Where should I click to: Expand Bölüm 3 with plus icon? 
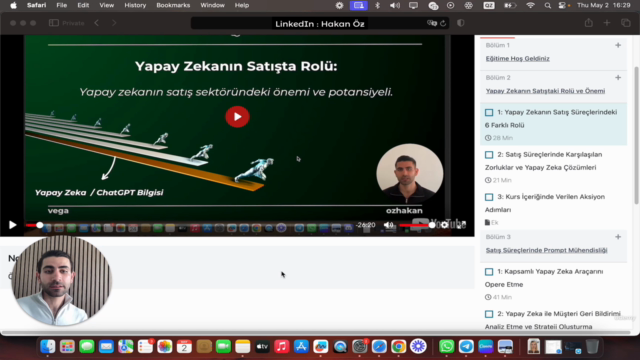pos(618,237)
